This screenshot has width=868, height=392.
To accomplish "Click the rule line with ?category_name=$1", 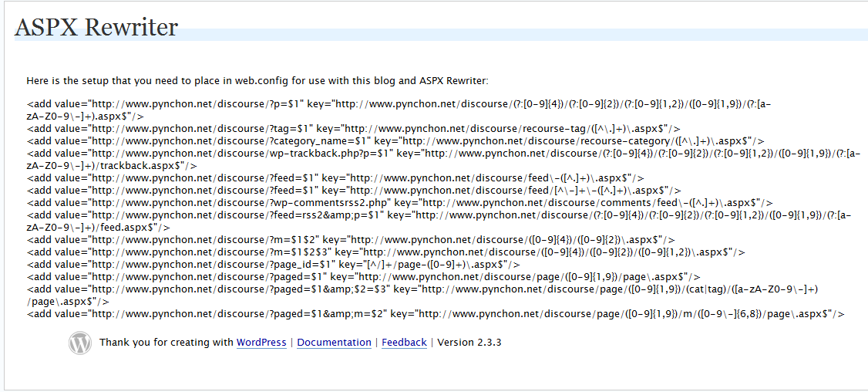I will tap(395, 141).
